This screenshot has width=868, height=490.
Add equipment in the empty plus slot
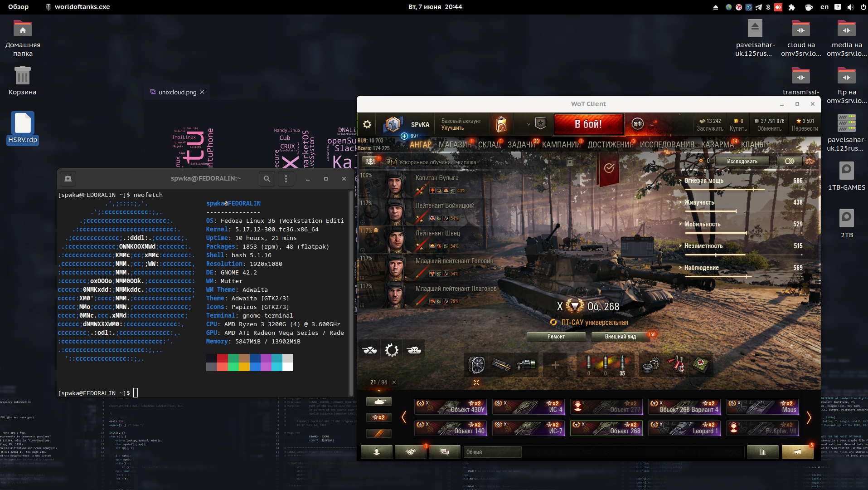point(555,364)
